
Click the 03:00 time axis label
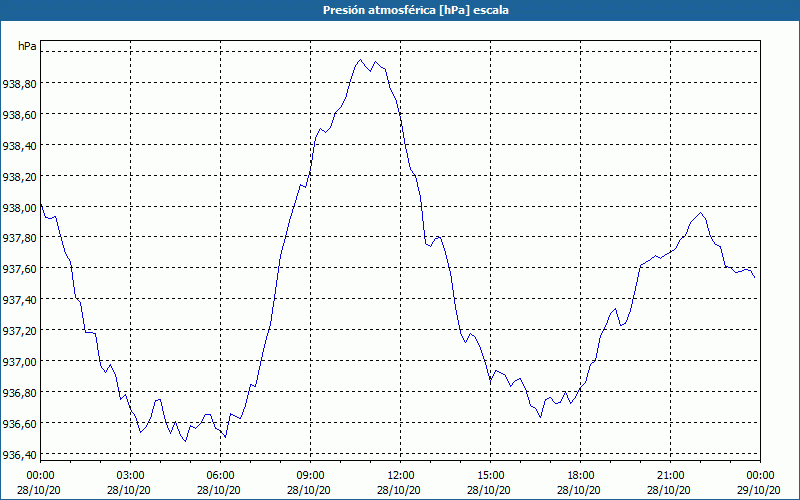click(131, 476)
